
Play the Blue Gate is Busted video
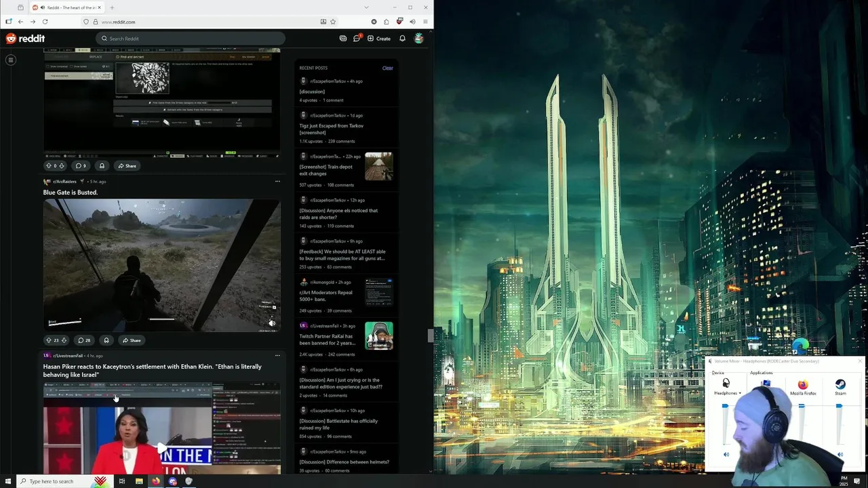click(x=162, y=265)
